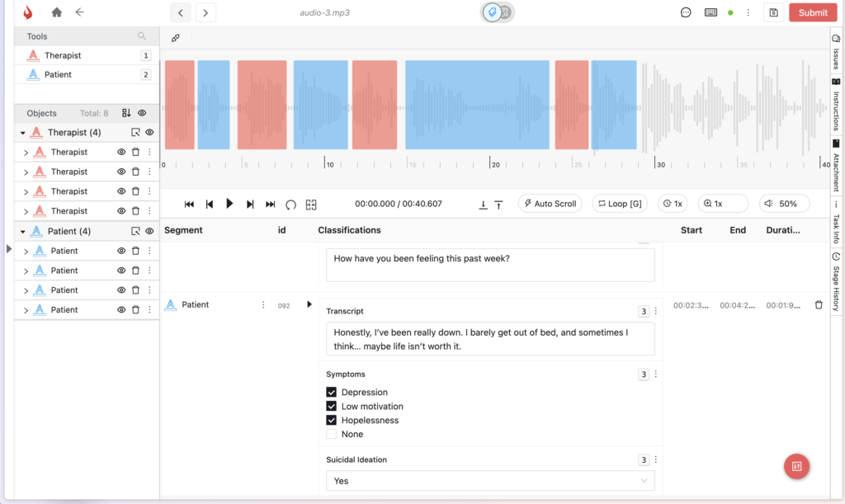The image size is (845, 504).
Task: Toggle visibility of the Therapist (4) group
Action: [150, 132]
